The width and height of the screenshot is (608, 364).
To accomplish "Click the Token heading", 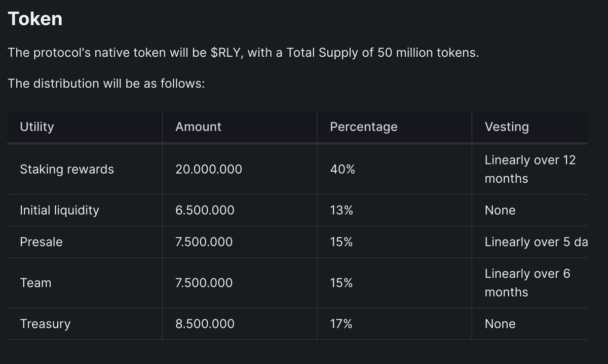I will click(x=35, y=19).
